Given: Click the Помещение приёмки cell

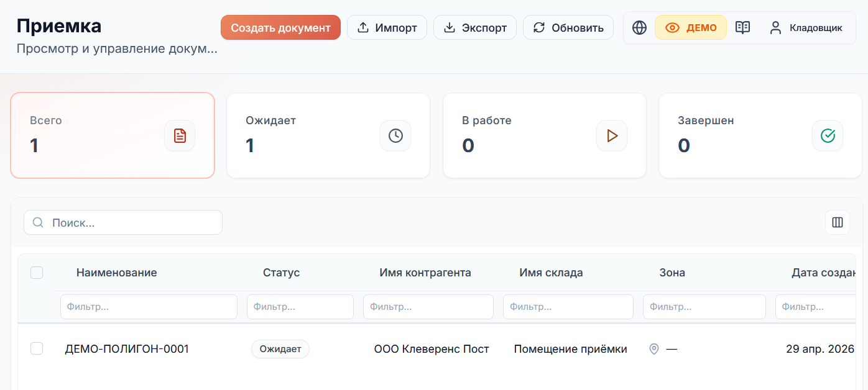Looking at the screenshot, I should 570,349.
